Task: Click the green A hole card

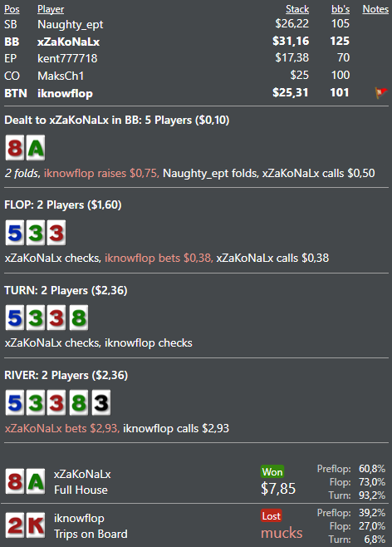Action: click(x=36, y=148)
